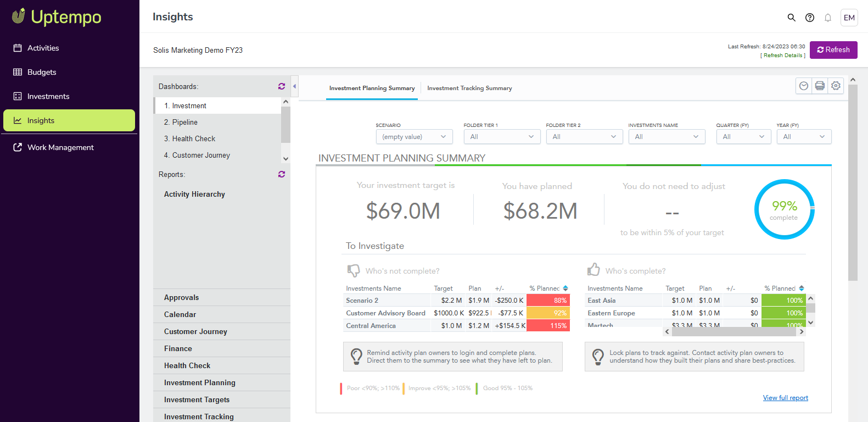The image size is (868, 422).
Task: Open the notifications bell
Action: pyautogui.click(x=828, y=18)
